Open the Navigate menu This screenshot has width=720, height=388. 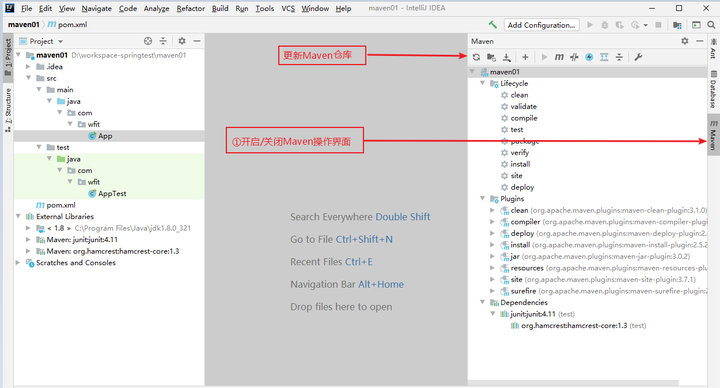(96, 8)
